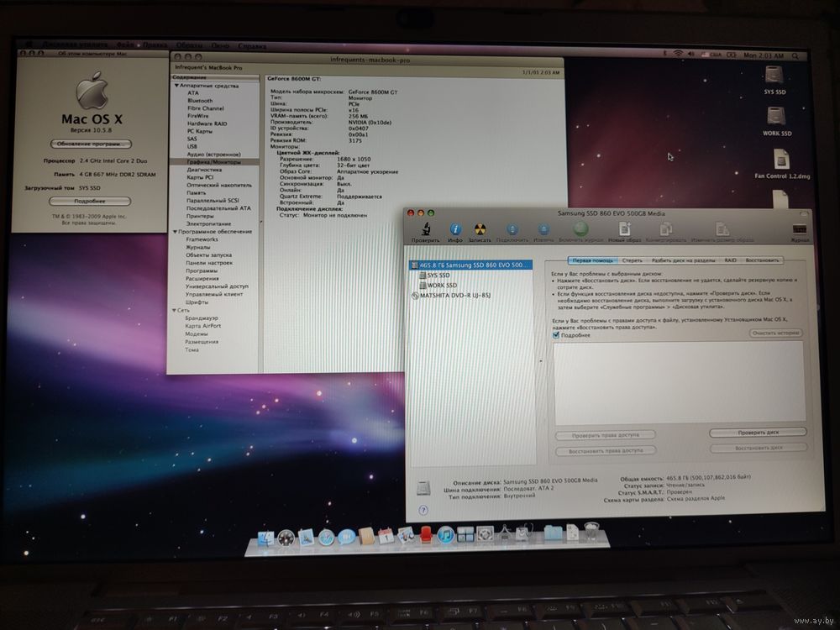Click the Проверить диск (Verify Disk) button
840x630 pixels.
[x=757, y=432]
